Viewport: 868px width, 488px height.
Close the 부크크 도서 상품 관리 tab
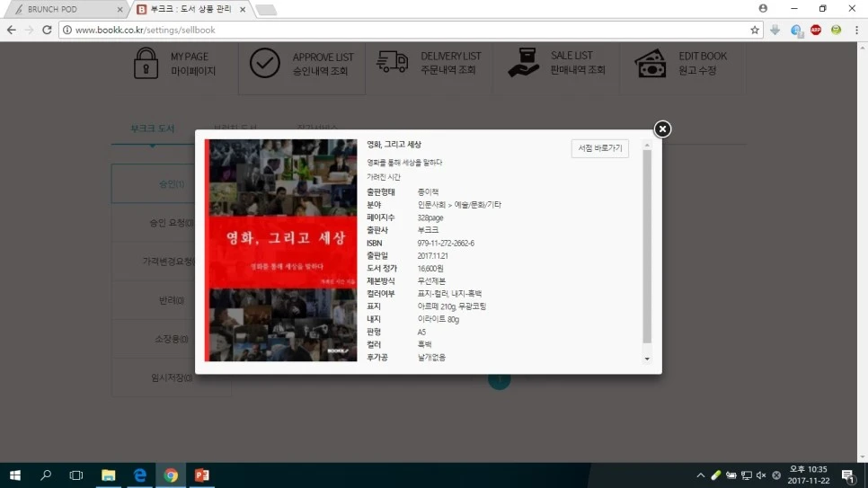(243, 9)
